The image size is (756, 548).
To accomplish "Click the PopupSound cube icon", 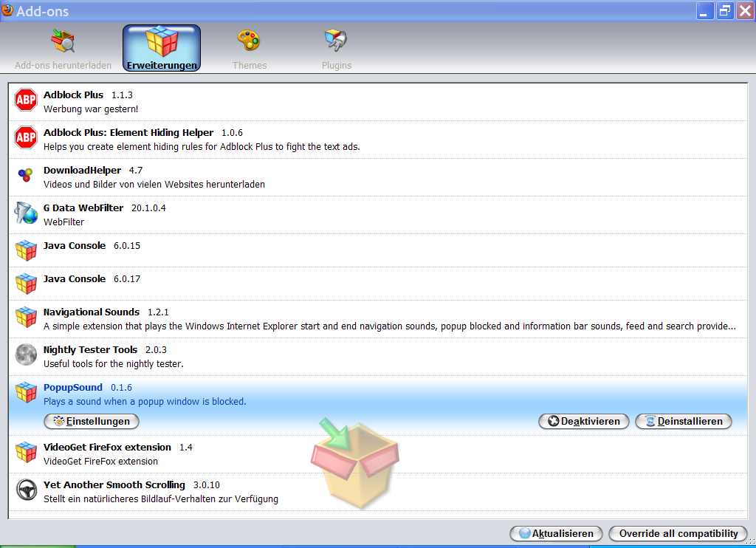I will 26,392.
